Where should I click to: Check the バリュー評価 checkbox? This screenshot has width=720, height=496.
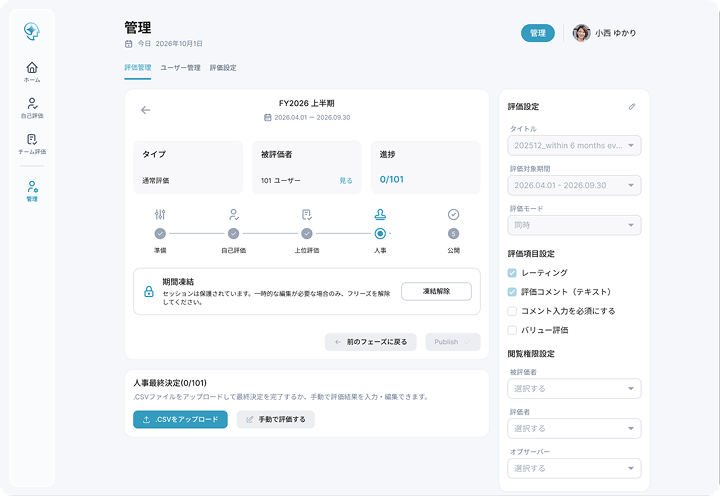(512, 330)
